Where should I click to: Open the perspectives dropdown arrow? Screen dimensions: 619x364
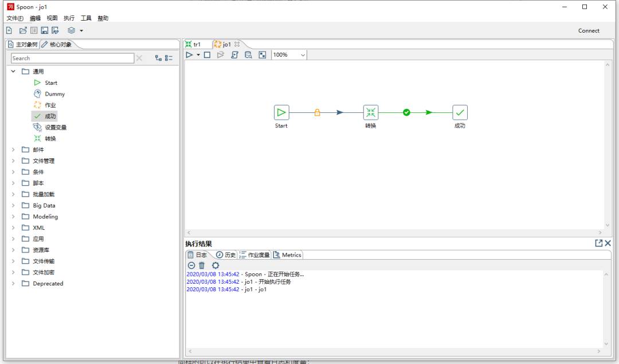pos(81,31)
